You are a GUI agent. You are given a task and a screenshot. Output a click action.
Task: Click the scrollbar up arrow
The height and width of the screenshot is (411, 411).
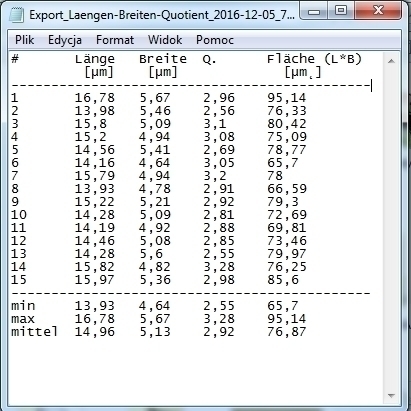391,61
